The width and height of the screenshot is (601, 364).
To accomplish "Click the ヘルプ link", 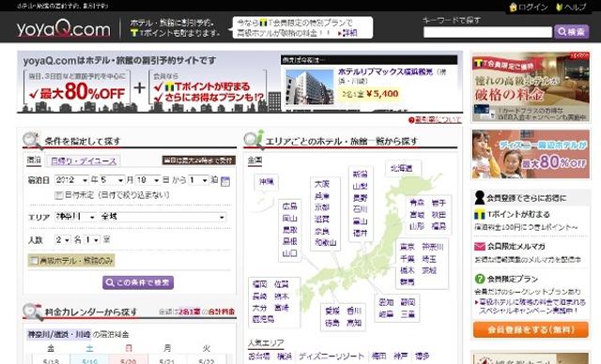I will coord(575,7).
